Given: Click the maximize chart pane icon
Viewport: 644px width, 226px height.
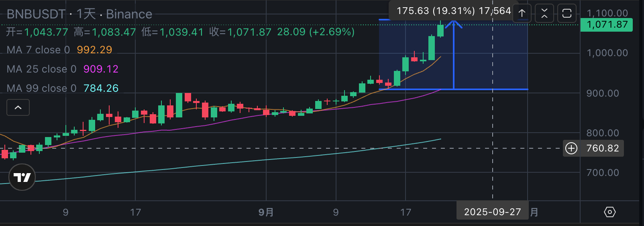Looking at the screenshot, I should [567, 13].
